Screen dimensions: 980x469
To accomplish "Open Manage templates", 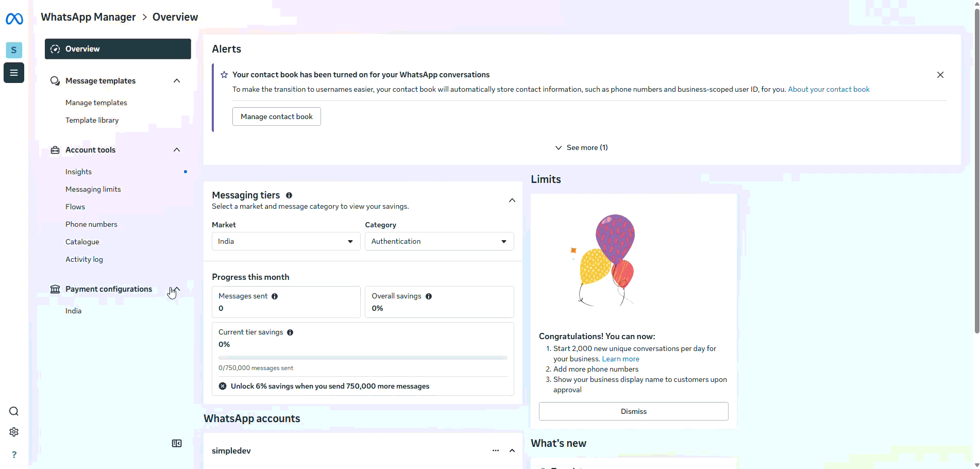I will pos(96,103).
